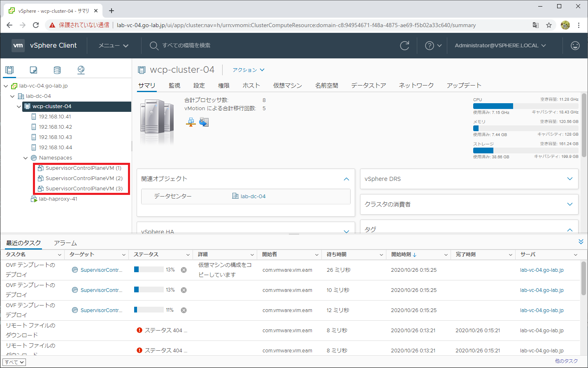
Task: Switch to the アラーム tab
Action: tap(65, 243)
